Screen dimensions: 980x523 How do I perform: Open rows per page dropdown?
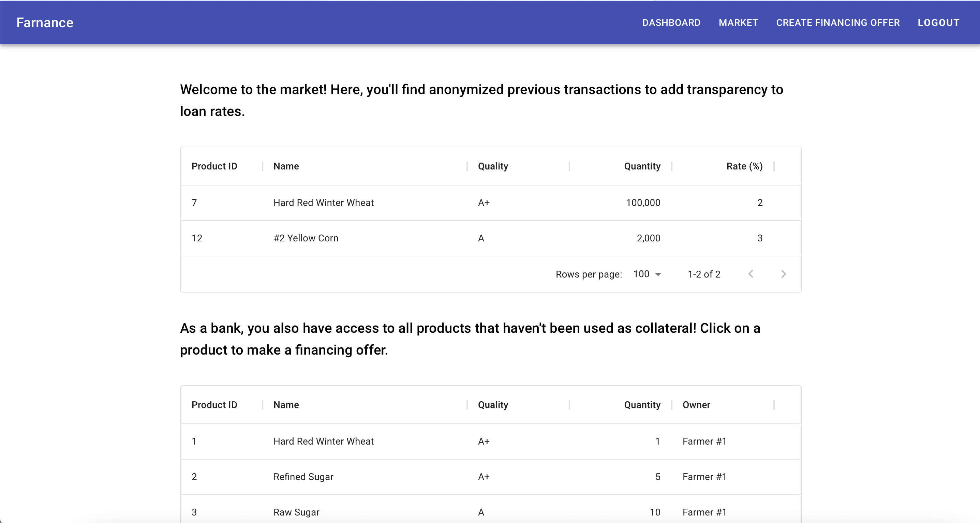647,274
